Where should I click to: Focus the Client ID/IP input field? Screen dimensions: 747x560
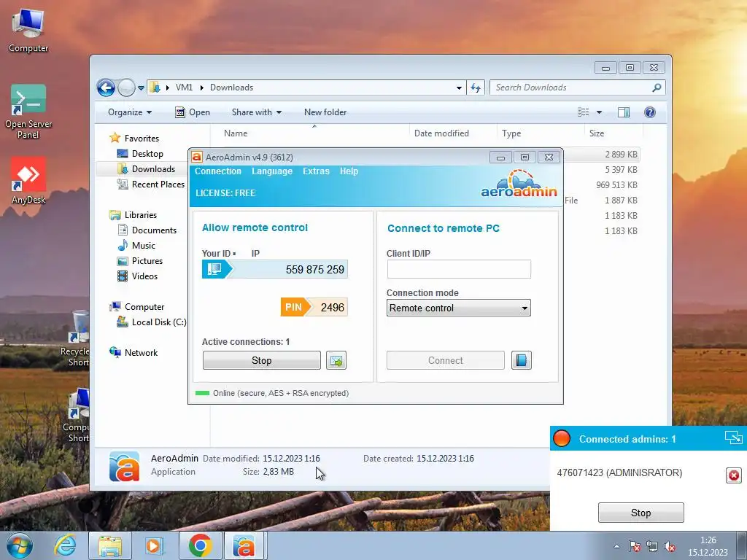[x=459, y=269]
